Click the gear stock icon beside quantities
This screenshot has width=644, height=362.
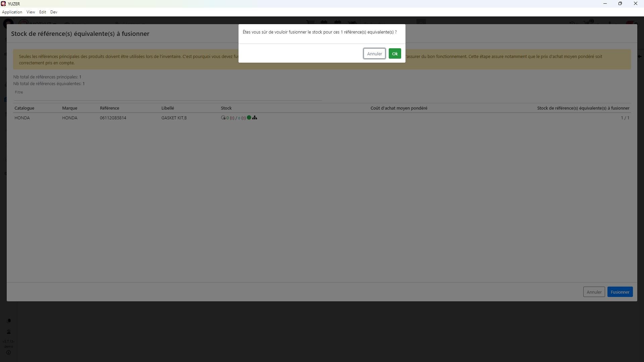[223, 118]
